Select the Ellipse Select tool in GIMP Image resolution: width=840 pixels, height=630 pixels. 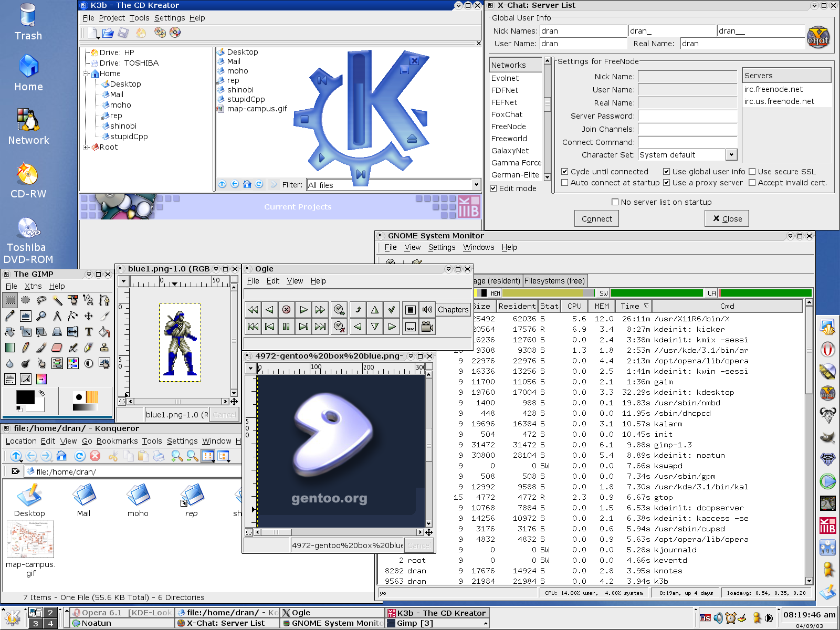(x=26, y=300)
